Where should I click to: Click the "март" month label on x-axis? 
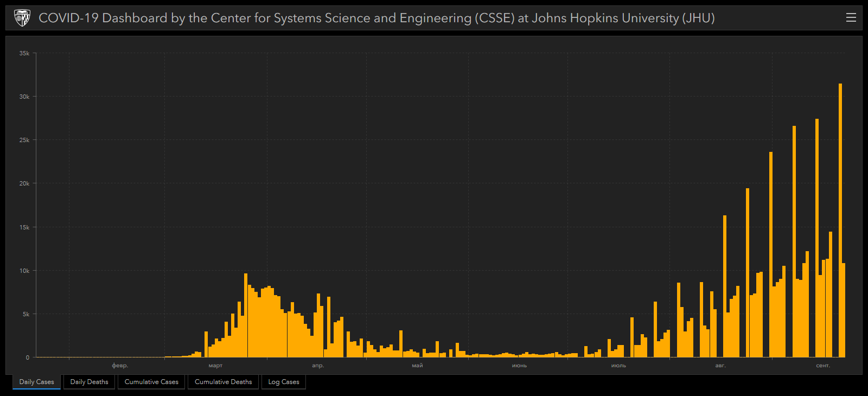point(215,366)
